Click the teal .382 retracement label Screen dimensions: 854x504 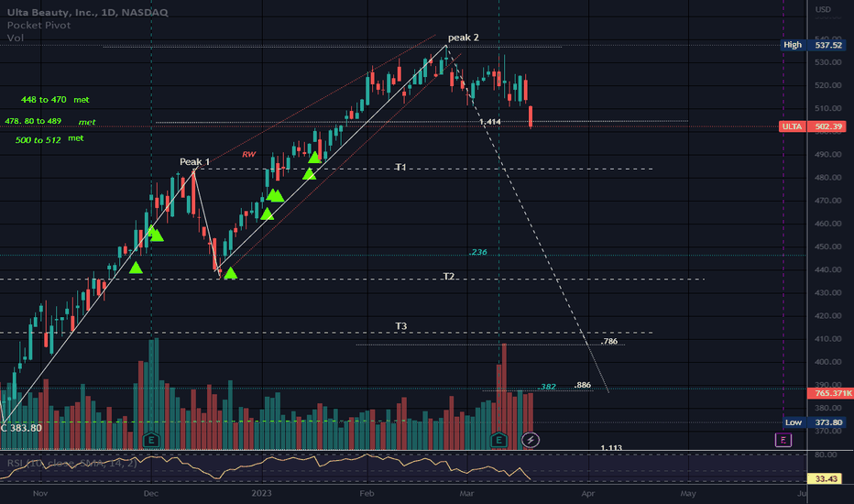click(547, 387)
